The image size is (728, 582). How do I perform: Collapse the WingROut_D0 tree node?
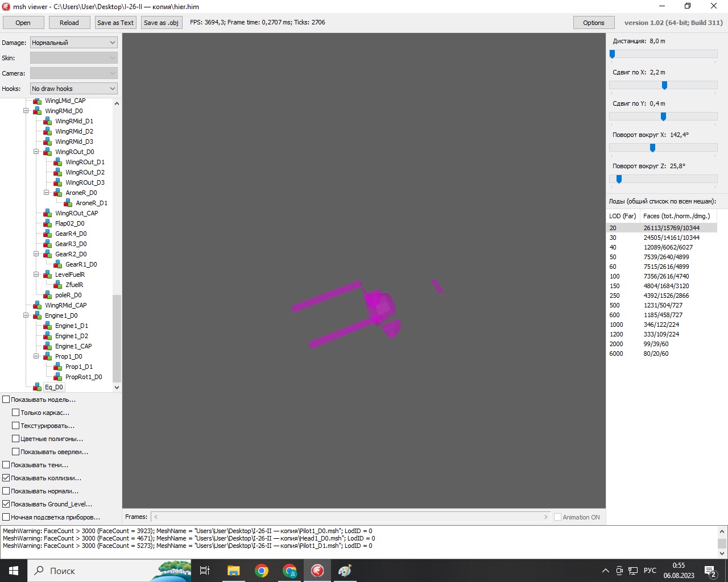(x=36, y=152)
